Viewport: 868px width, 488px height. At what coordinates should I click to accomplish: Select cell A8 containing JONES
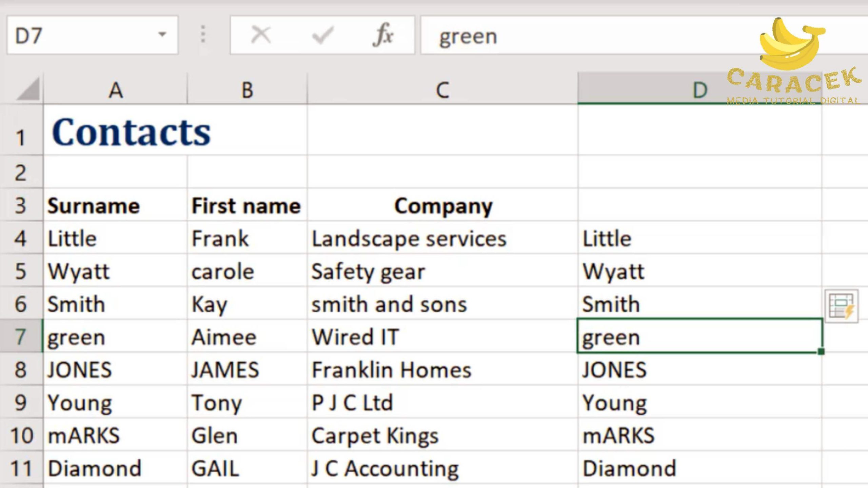(115, 369)
